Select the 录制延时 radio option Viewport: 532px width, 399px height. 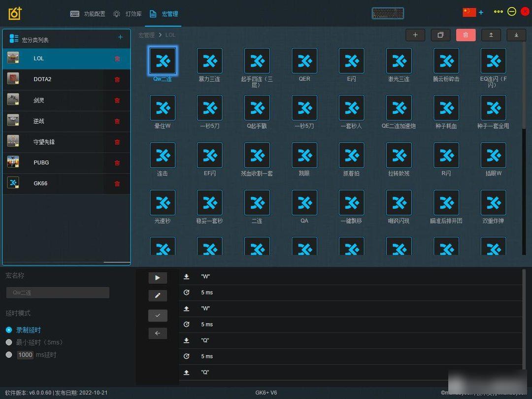[9, 330]
